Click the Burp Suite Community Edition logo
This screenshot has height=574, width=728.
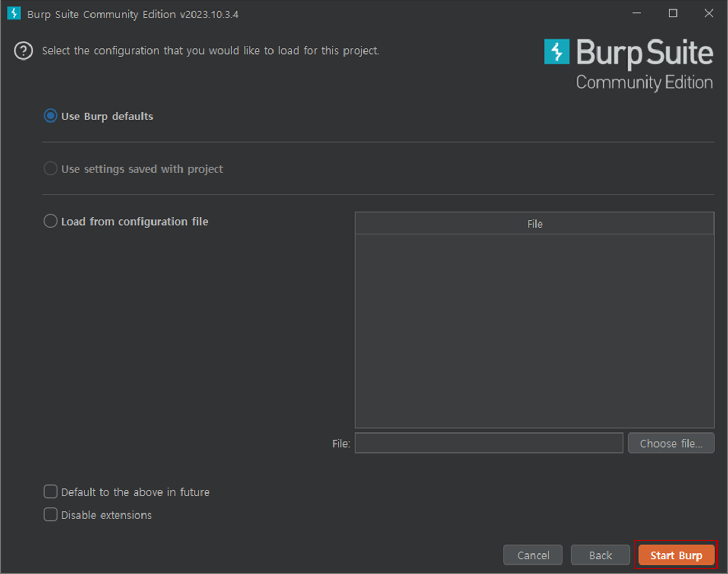coord(629,65)
